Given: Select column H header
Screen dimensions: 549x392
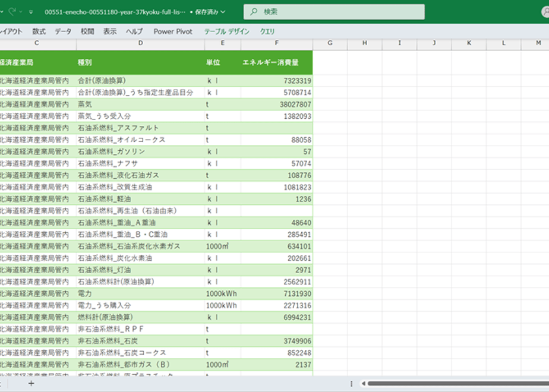Looking at the screenshot, I should pos(365,43).
